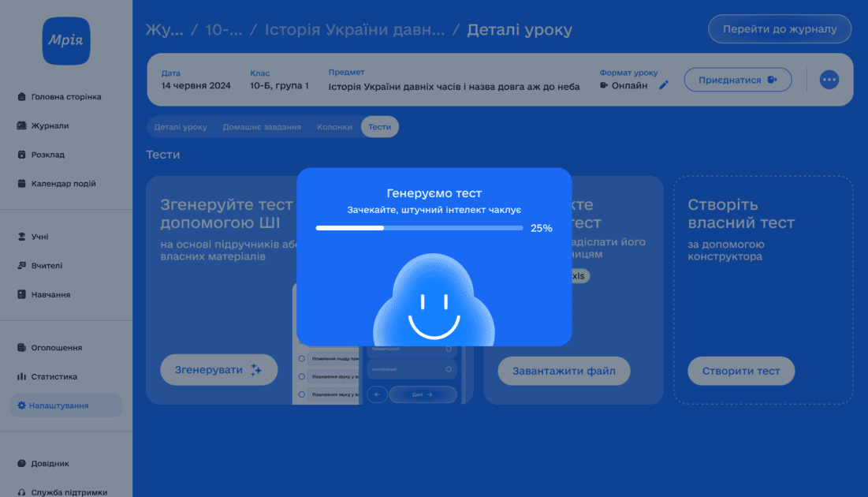This screenshot has width=868, height=497.
Task: Click the test generation progress bar
Action: click(x=419, y=228)
